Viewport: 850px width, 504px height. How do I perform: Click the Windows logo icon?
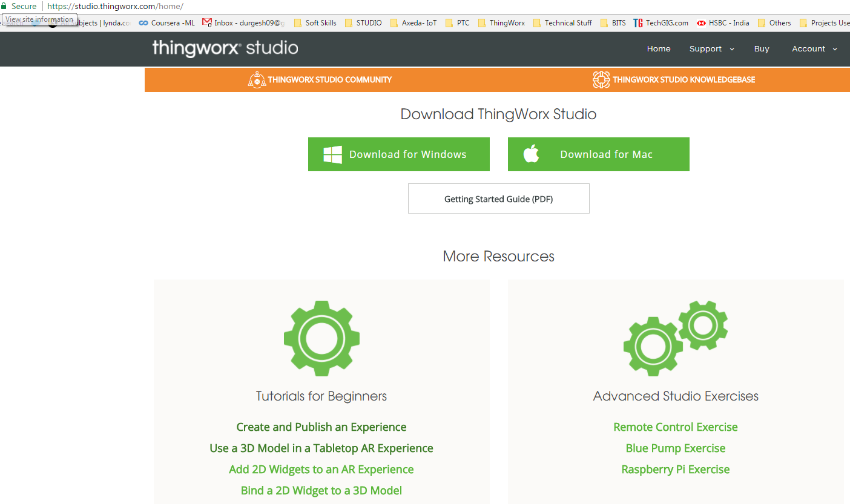click(x=332, y=154)
